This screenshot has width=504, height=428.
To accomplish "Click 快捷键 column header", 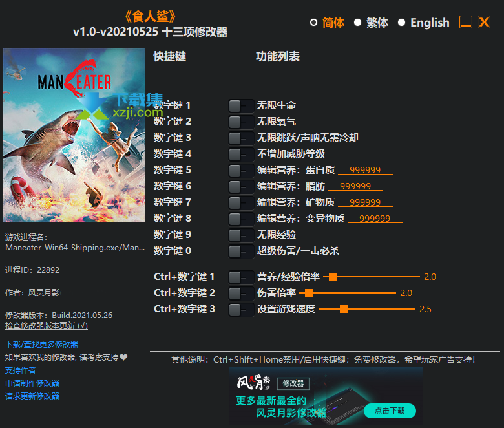I will [170, 56].
